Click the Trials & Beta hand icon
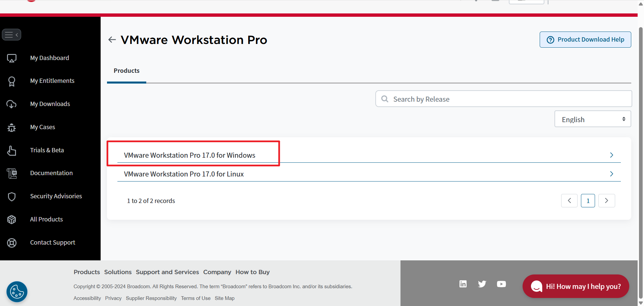This screenshot has height=306, width=644. tap(12, 150)
